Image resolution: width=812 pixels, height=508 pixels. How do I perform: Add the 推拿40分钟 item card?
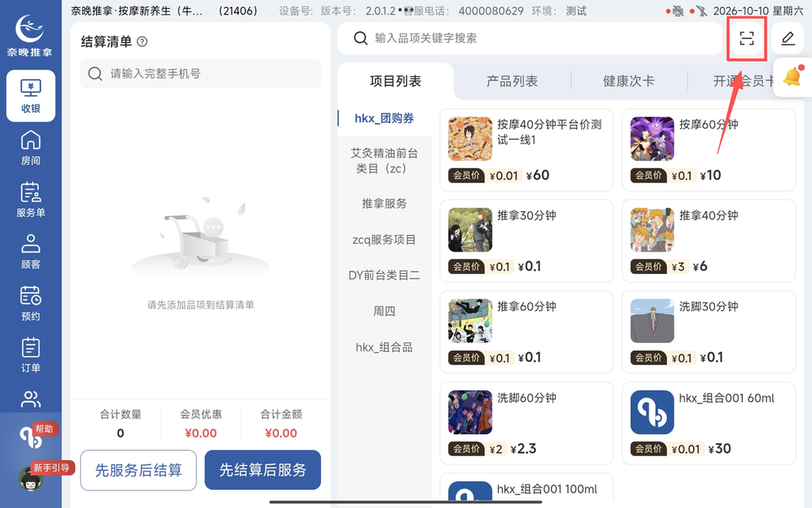(x=708, y=241)
